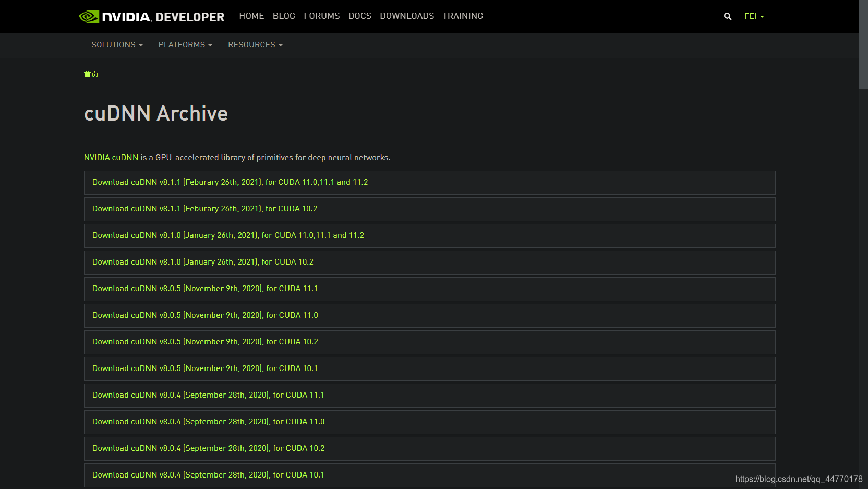Expand cuDNN v8.0.5 for CUDA 11.1
Image resolution: width=868 pixels, height=489 pixels.
point(429,289)
